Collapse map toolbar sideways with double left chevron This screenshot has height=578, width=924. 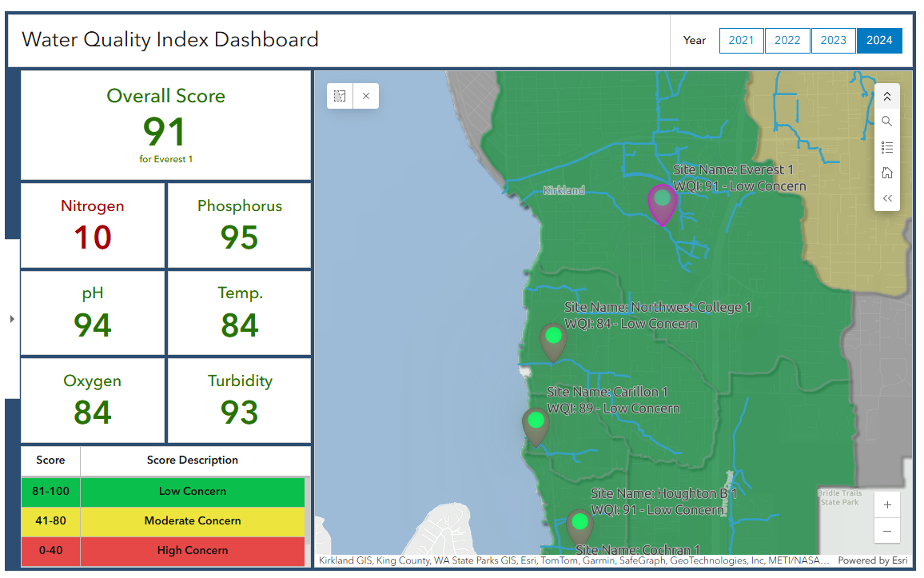pos(886,198)
